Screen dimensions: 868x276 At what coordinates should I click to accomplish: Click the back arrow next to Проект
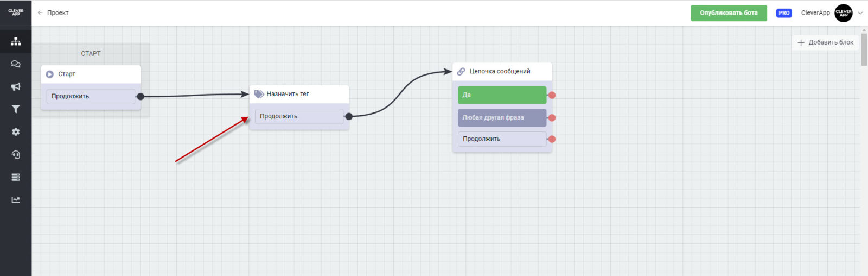point(40,12)
